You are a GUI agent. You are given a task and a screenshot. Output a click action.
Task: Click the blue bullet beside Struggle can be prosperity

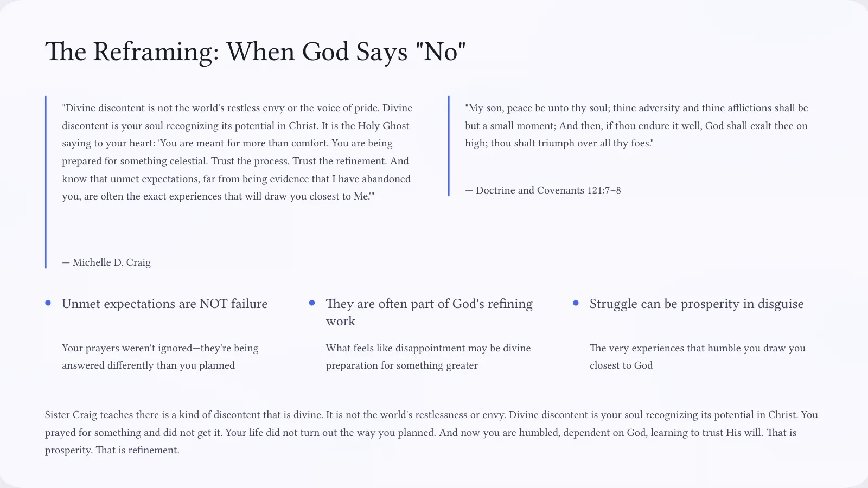pos(576,303)
